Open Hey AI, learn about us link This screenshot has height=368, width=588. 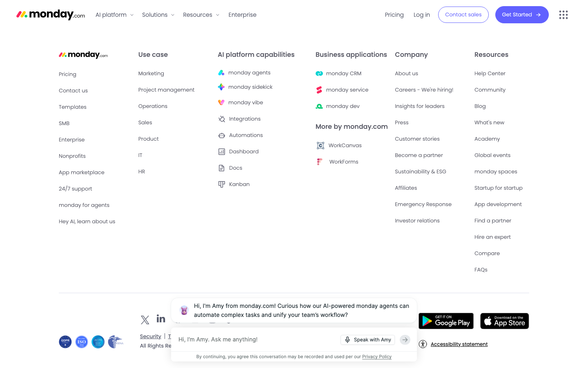point(87,222)
